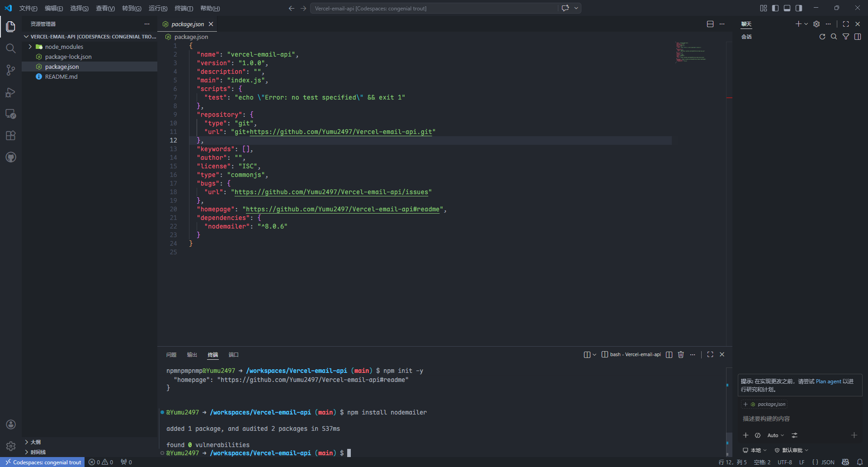The image size is (868, 467).
Task: Open Run and Debug view
Action: point(11,92)
